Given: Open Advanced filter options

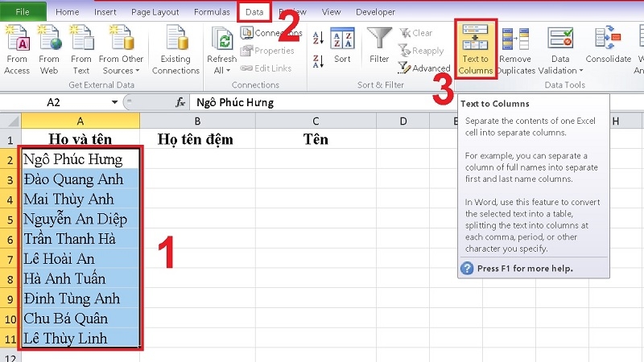Looking at the screenshot, I should 424,68.
